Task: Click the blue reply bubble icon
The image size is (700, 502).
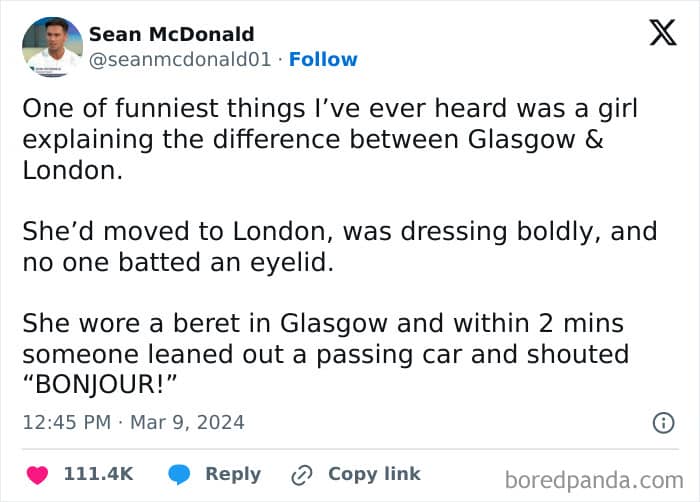Action: [179, 475]
